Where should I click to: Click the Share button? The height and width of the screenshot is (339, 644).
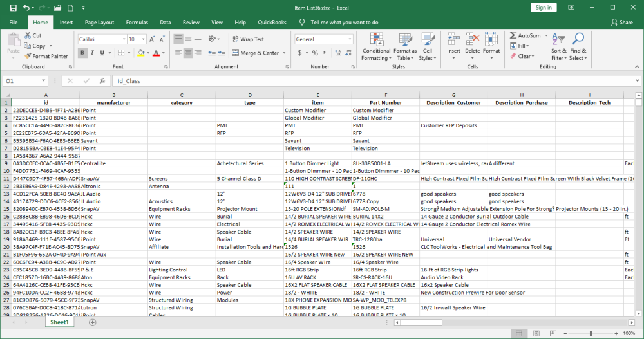click(x=622, y=22)
